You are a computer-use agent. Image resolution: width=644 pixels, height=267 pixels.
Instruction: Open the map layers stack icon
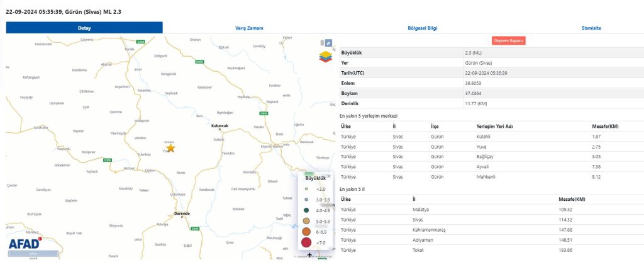click(325, 57)
